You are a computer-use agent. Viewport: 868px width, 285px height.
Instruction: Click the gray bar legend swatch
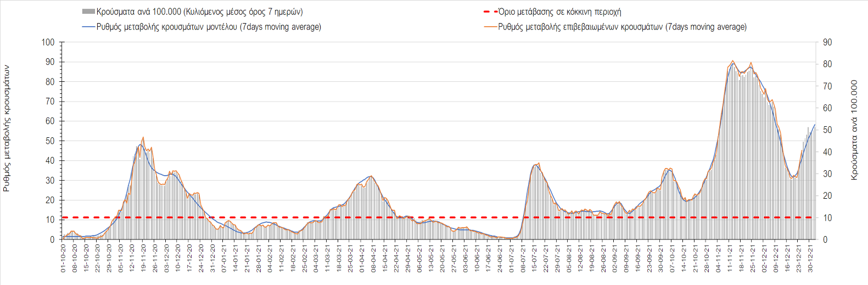coord(88,12)
